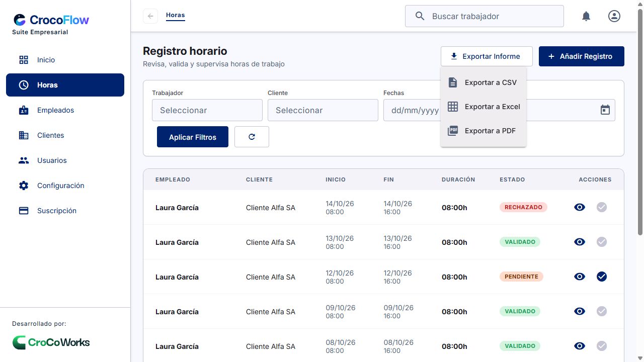View the 09/10/26 record eye icon
The height and width of the screenshot is (362, 644).
pyautogui.click(x=580, y=311)
